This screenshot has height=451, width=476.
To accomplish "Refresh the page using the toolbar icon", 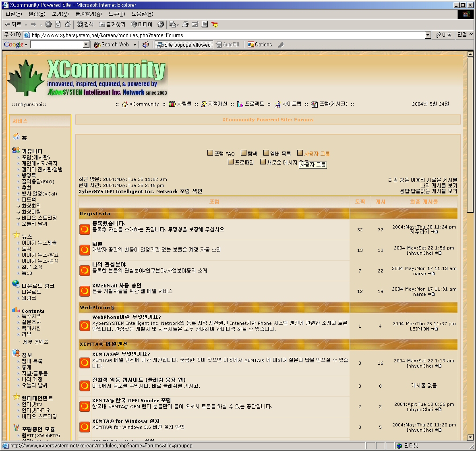I will (58, 25).
